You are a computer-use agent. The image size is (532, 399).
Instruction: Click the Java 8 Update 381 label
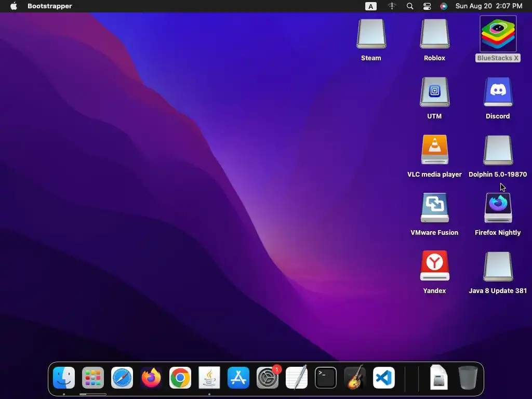click(x=498, y=291)
